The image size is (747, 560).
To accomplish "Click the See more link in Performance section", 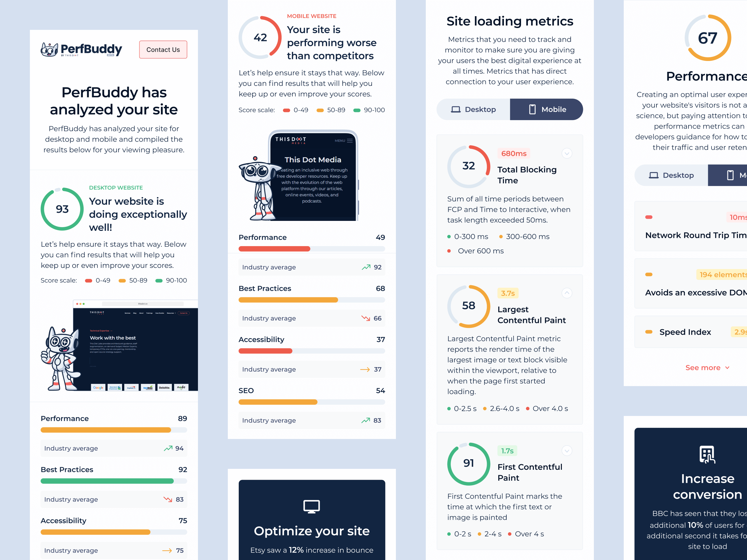I will [x=704, y=368].
